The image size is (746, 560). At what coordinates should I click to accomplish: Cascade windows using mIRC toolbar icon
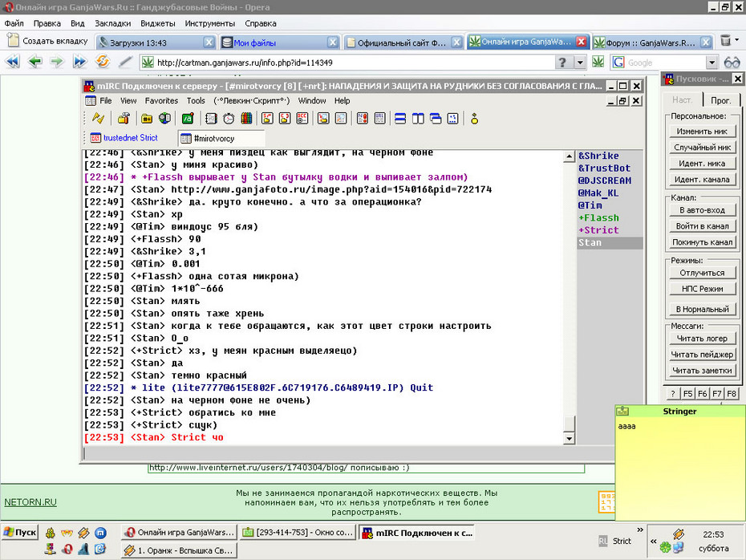point(436,119)
